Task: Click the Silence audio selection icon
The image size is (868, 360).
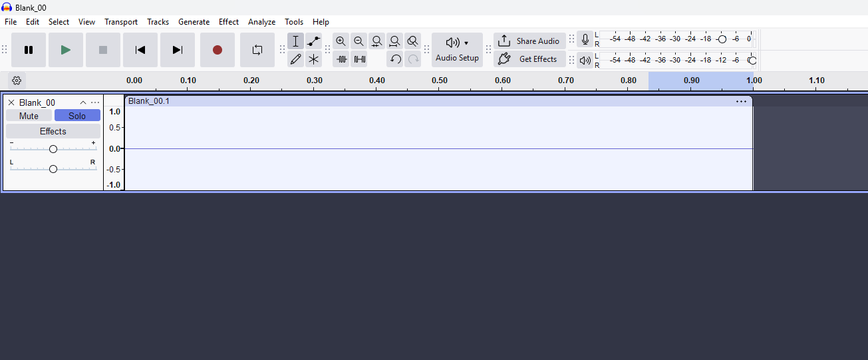Action: 359,59
